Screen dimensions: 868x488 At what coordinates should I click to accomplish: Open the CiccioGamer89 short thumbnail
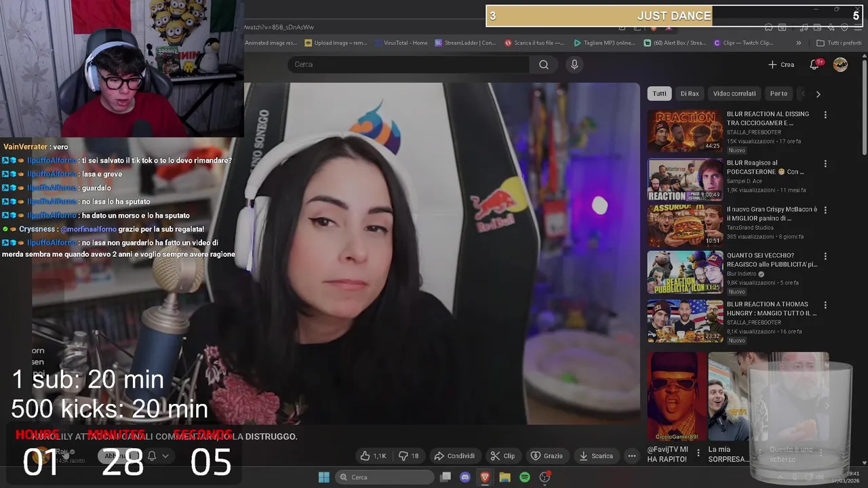click(x=676, y=396)
